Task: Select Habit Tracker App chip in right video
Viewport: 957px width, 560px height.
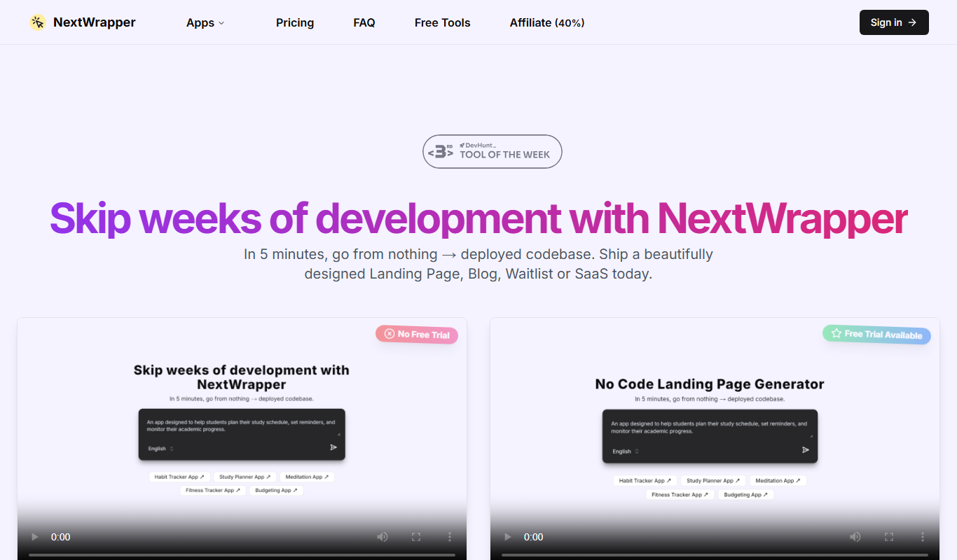Action: (645, 481)
